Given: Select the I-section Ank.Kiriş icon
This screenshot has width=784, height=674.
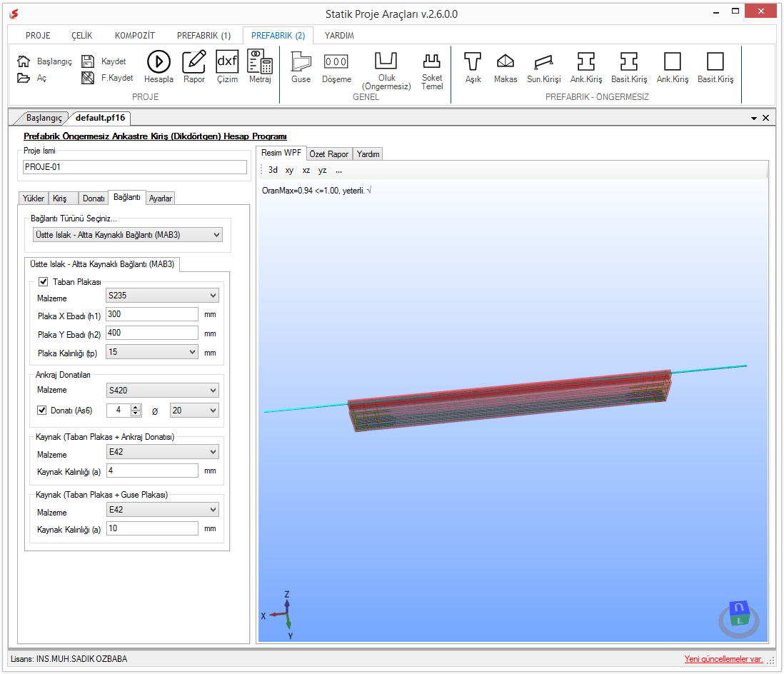Looking at the screenshot, I should tap(586, 61).
